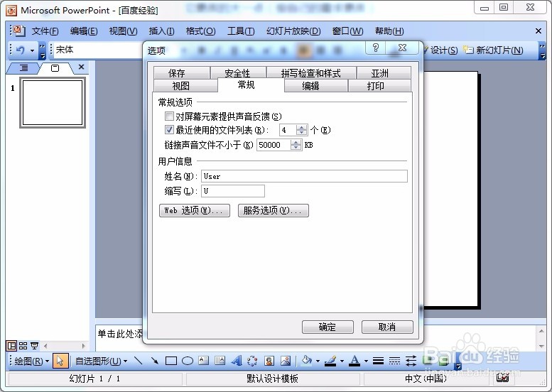552x392 pixels.
Task: Click the Undo icon in toolbar
Action: (21, 50)
